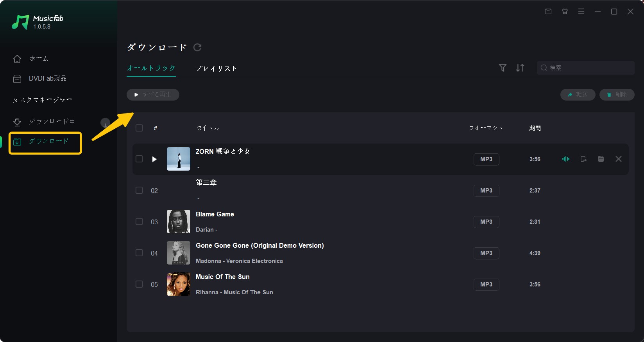
Task: Remove ZORN track with X icon
Action: pyautogui.click(x=619, y=159)
